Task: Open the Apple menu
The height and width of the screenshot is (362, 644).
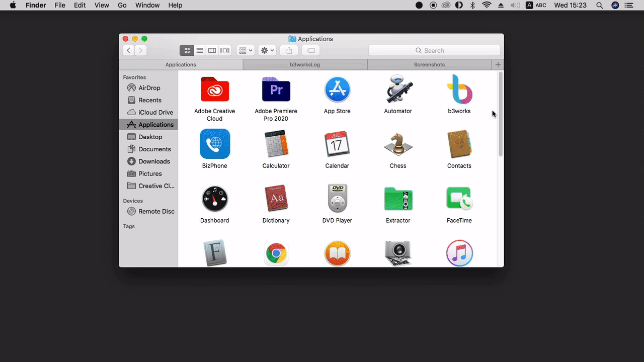Action: [x=13, y=5]
